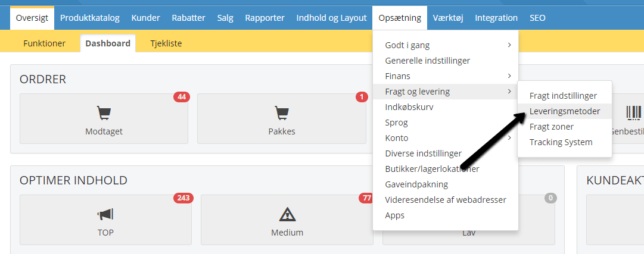Open the Lav optimization card
Image resolution: width=644 pixels, height=254 pixels.
[x=469, y=219]
